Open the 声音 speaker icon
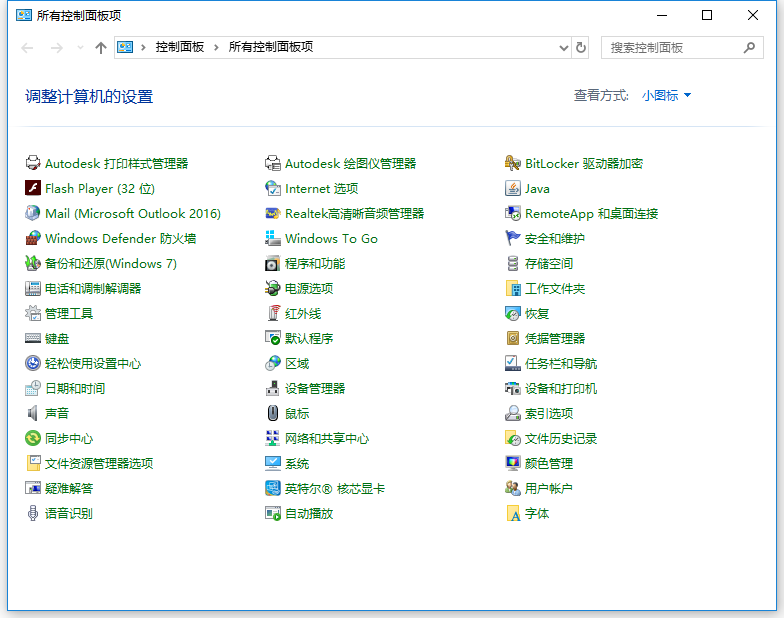The image size is (784, 618). pos(33,413)
